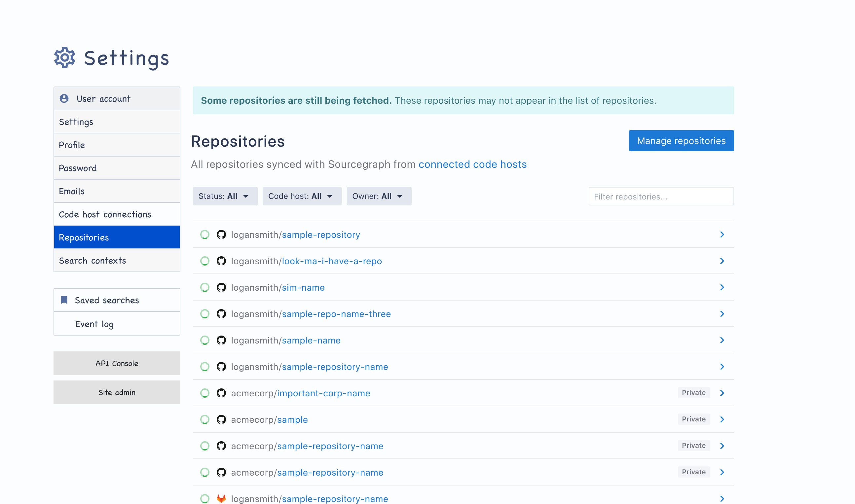Click status circle beside loggansmith/sim-name
Viewport: 855px width, 504px height.
point(205,287)
